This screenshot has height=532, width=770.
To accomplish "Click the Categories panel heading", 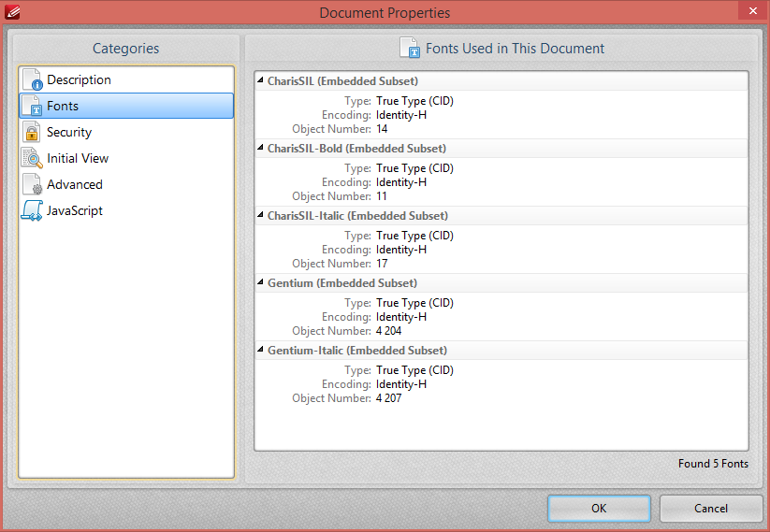I will click(x=125, y=48).
